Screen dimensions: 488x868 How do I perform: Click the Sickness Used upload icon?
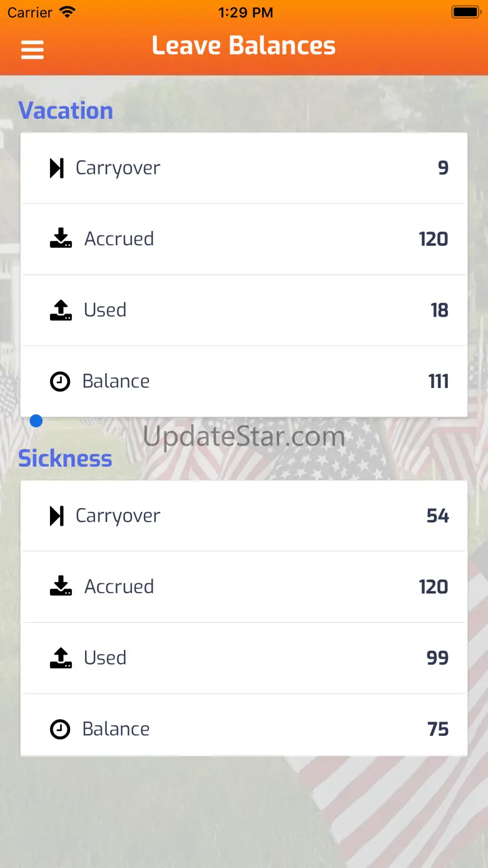click(x=61, y=658)
